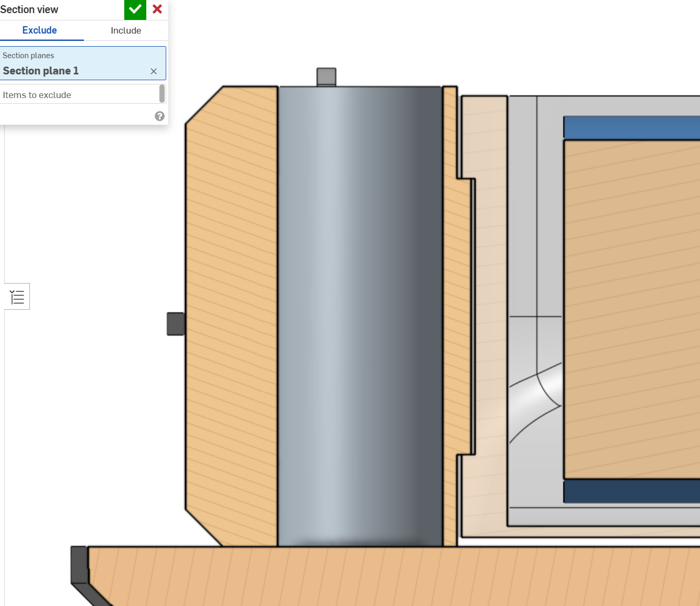Switch to the Exclude tab

(40, 30)
